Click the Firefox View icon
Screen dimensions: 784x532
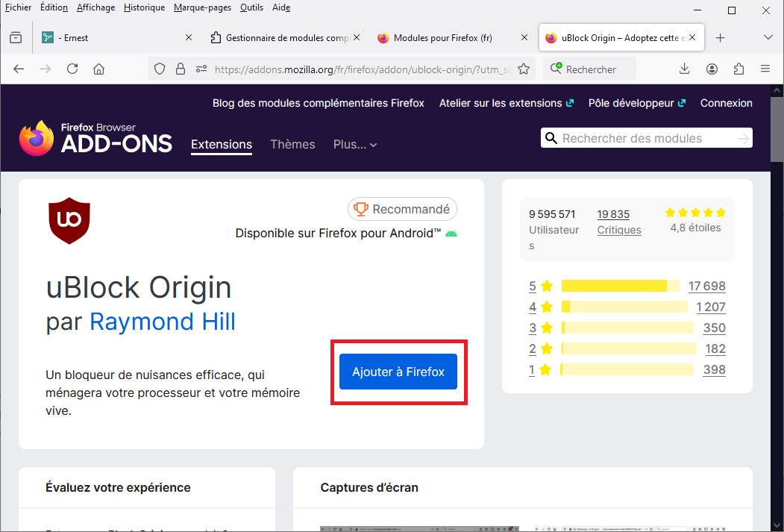(16, 38)
